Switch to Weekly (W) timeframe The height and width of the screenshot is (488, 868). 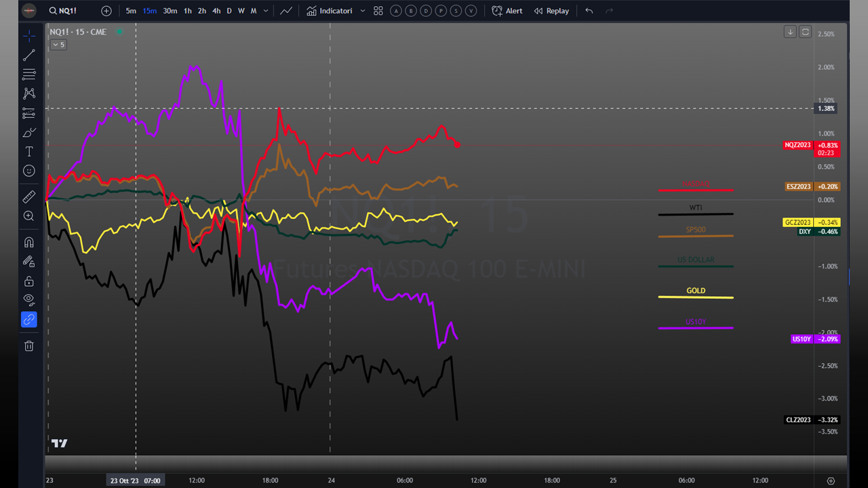(241, 11)
